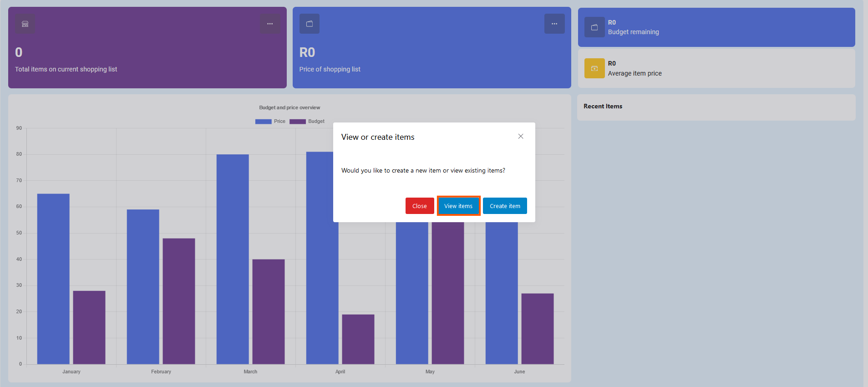The width and height of the screenshot is (868, 387).
Task: Click the 'March' axis label
Action: pos(250,372)
